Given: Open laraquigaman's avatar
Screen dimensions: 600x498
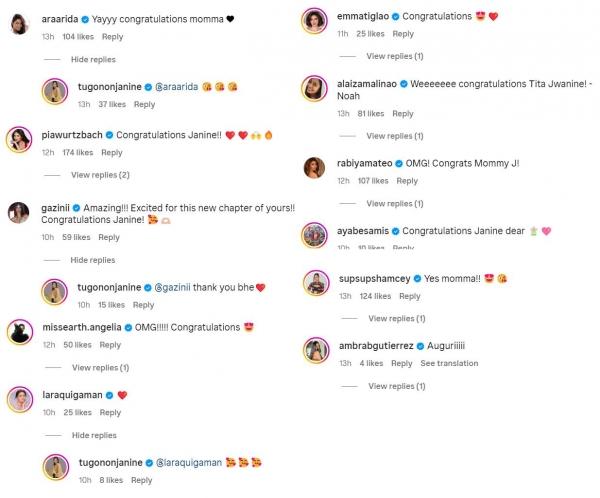Looking at the screenshot, I should point(18,400).
